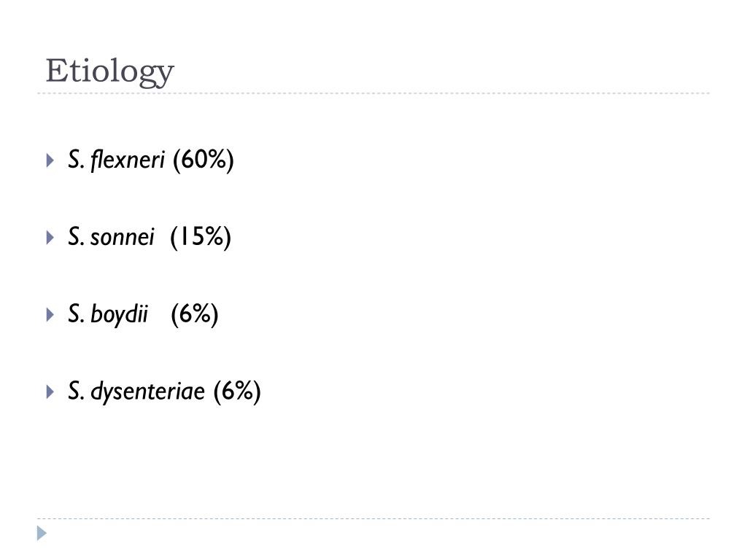
Task: Click the "S." abbreviation before sonnei
Action: click(76, 237)
